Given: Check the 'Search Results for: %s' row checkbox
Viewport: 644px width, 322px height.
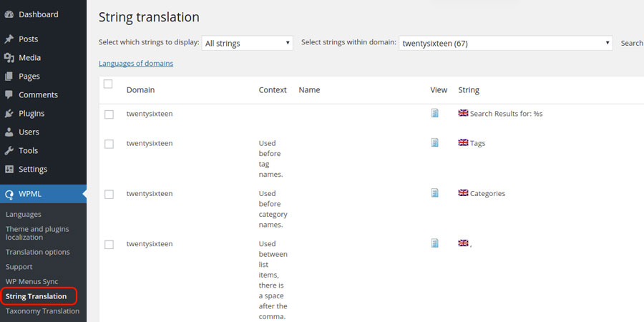Looking at the screenshot, I should tap(109, 114).
